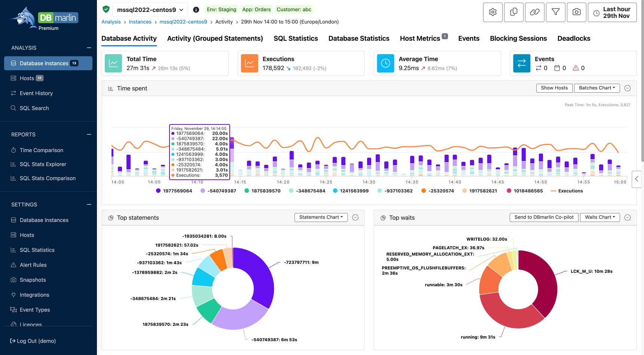The height and width of the screenshot is (355, 644).
Task: Open the Statements Chart dropdown
Action: [321, 217]
